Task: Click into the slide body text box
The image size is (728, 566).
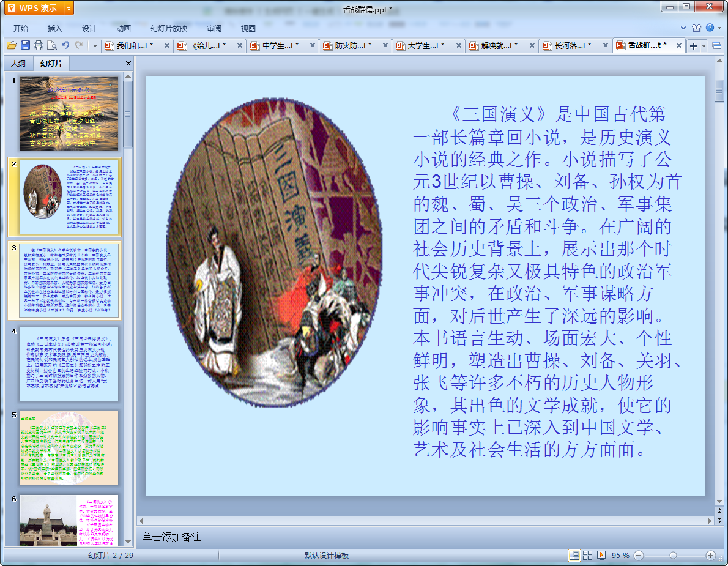Action: (x=547, y=282)
